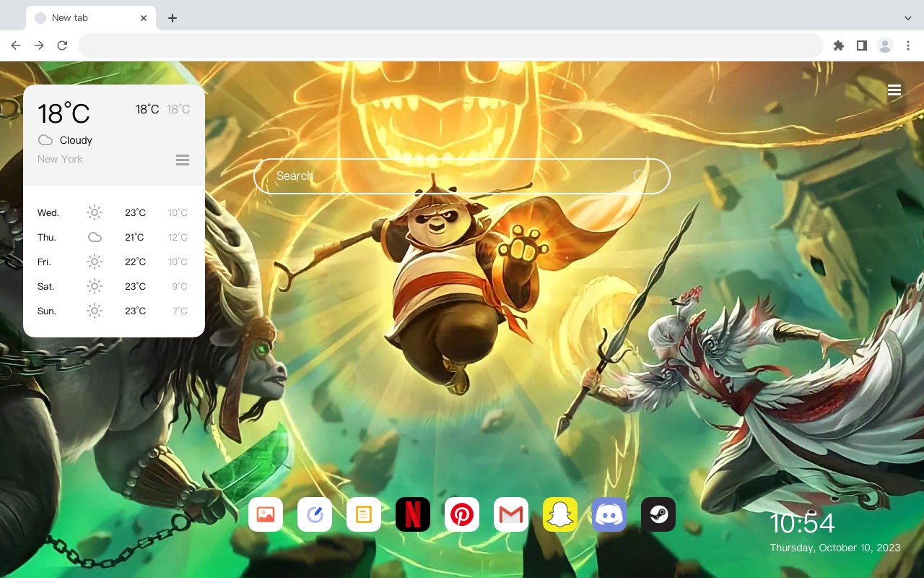Image resolution: width=924 pixels, height=578 pixels.
Task: Open the Steam shortcut
Action: pyautogui.click(x=658, y=514)
